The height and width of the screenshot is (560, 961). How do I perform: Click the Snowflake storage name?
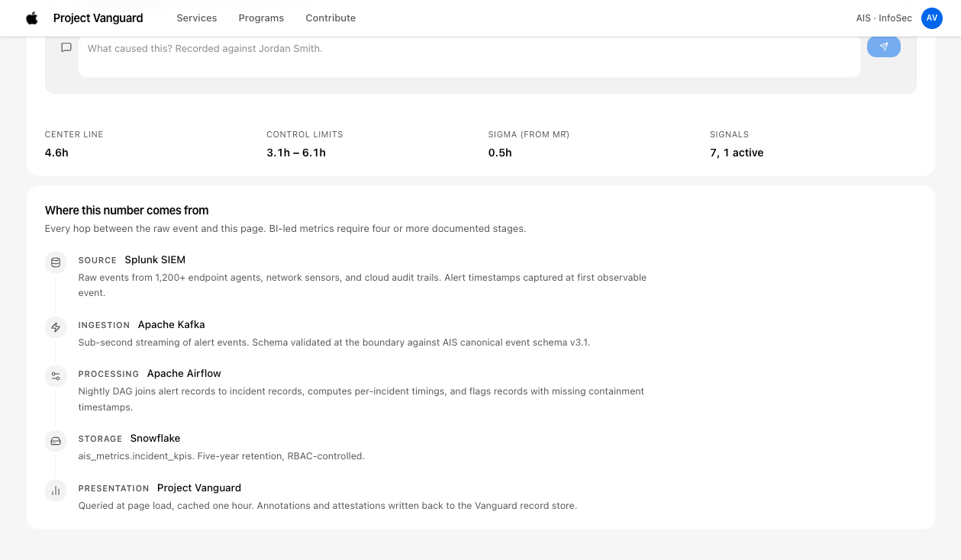(x=155, y=438)
